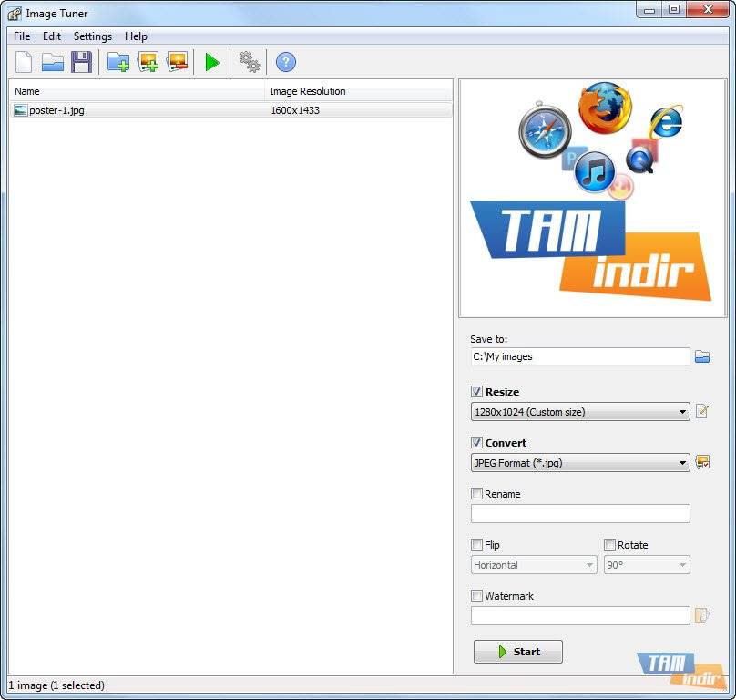Open the Edit menu
This screenshot has height=700, width=736.
point(52,36)
